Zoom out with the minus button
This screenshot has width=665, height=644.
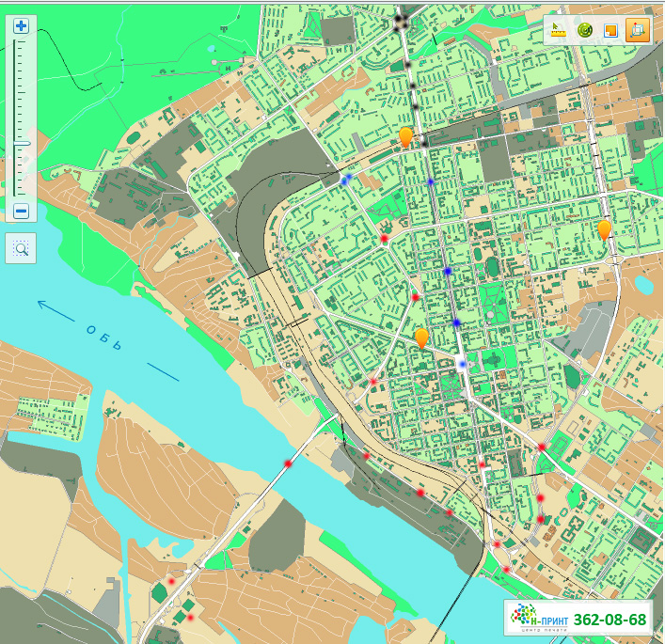point(21,211)
